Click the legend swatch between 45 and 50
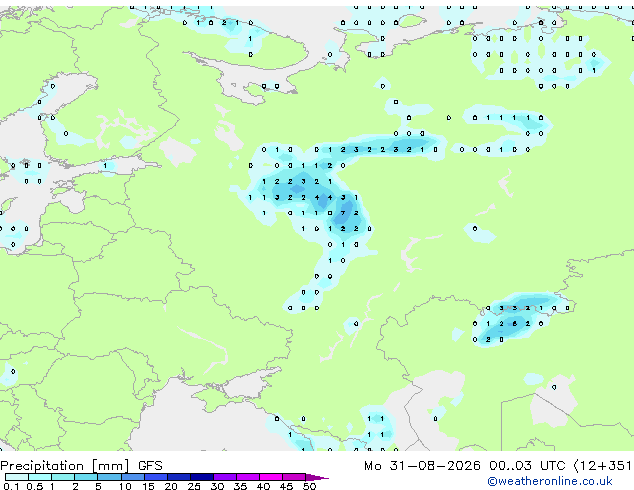 [x=294, y=477]
